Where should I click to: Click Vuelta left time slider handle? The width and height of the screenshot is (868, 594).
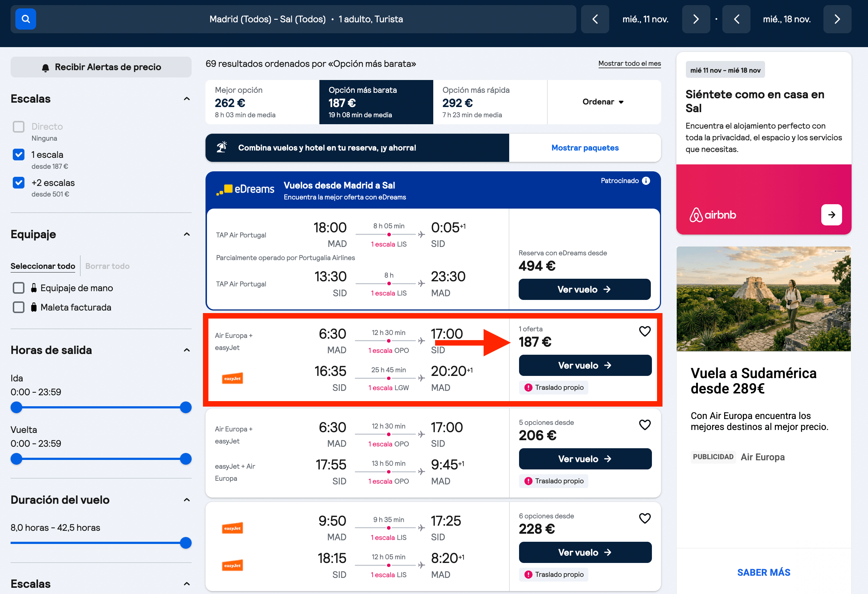[x=16, y=459]
